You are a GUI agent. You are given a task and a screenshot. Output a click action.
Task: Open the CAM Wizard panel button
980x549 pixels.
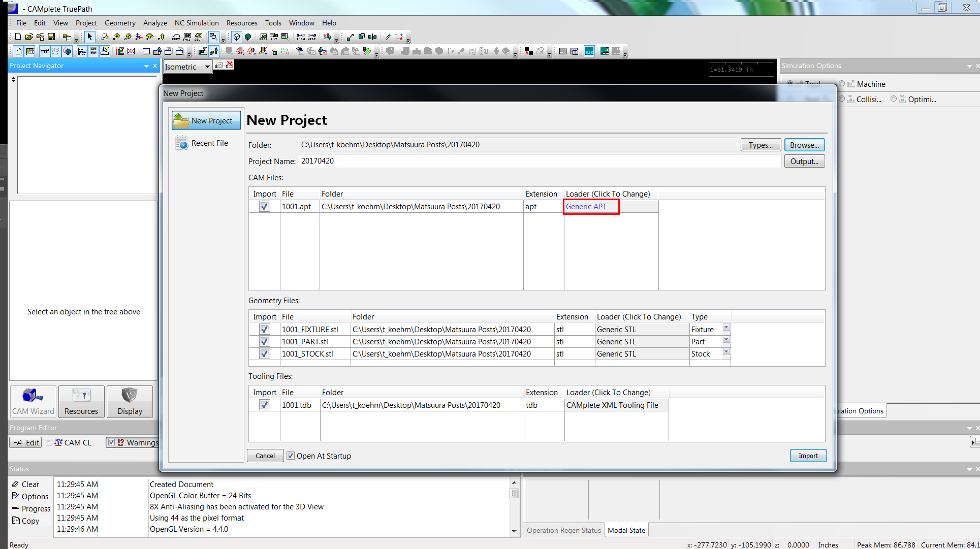[x=33, y=402]
